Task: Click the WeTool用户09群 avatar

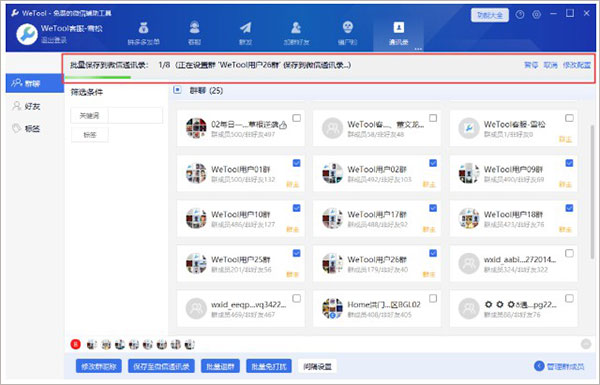Action: click(469, 173)
